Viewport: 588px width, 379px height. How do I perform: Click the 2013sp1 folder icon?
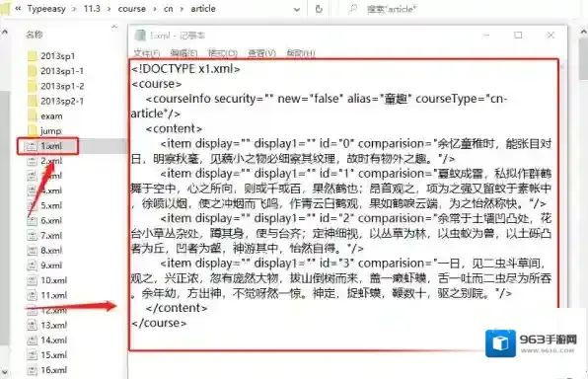pyautogui.click(x=33, y=56)
